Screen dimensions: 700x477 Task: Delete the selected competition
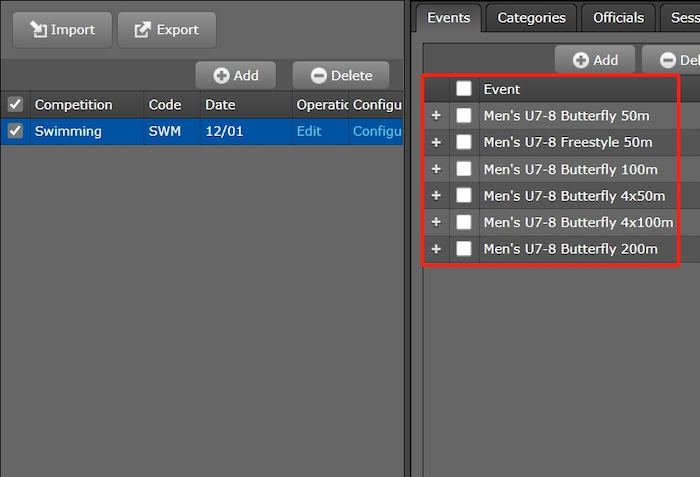point(341,75)
